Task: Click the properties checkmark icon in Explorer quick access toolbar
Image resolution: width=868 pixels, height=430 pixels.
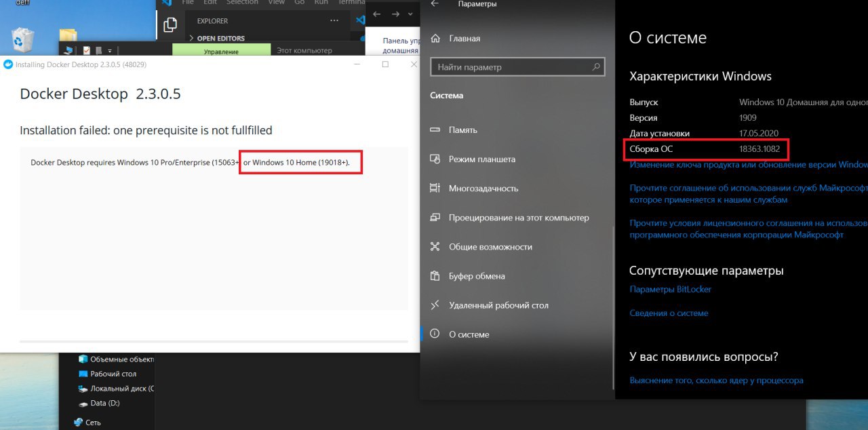Action: [87, 50]
